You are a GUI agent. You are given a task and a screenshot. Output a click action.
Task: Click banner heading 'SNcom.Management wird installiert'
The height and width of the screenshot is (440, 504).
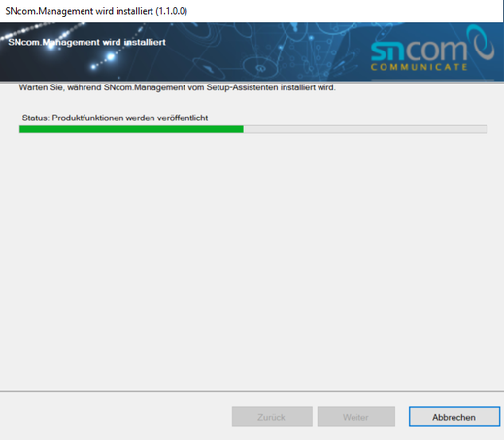(86, 42)
